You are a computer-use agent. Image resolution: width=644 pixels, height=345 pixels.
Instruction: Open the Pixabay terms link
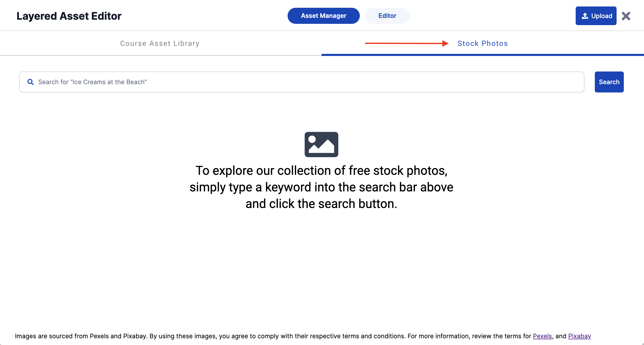click(579, 336)
